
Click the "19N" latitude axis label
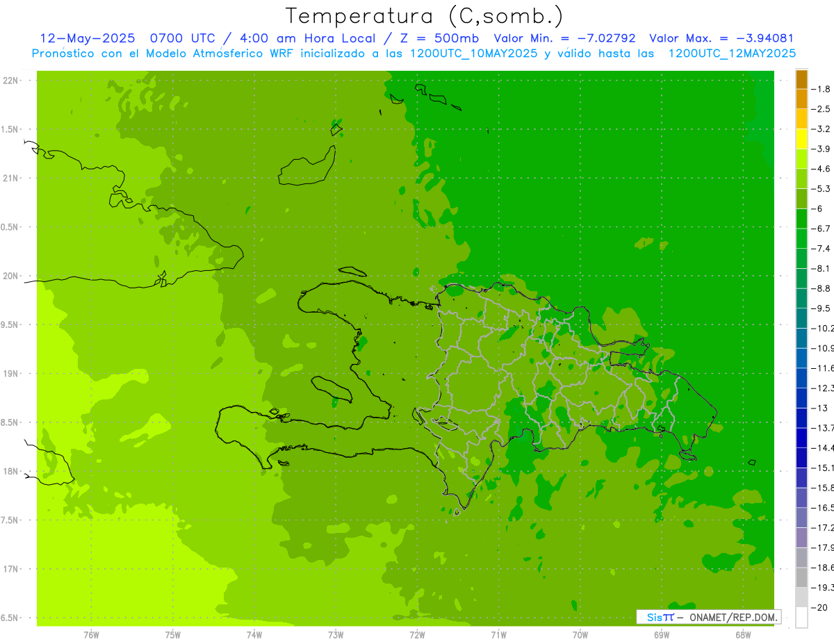click(10, 374)
